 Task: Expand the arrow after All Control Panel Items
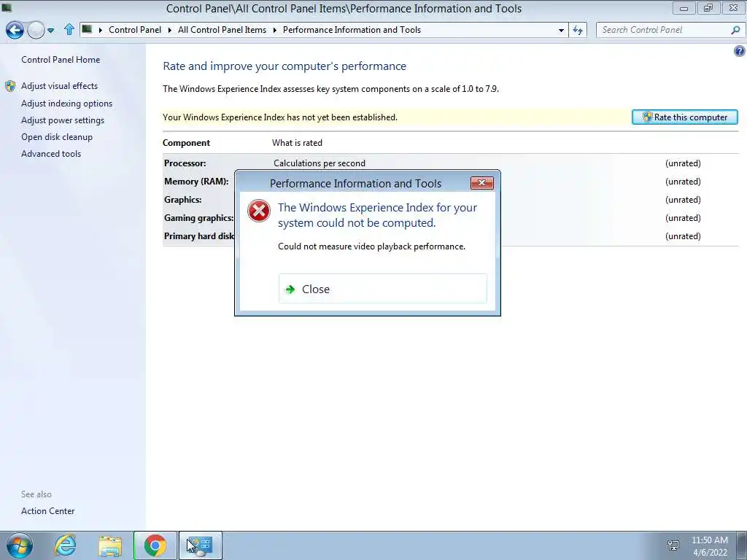[275, 30]
